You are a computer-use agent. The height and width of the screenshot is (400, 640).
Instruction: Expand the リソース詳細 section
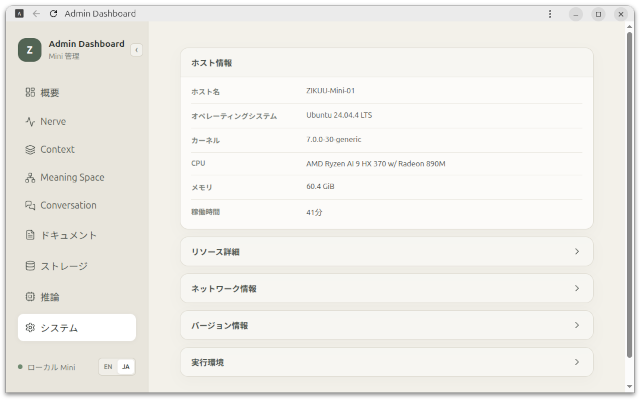[x=387, y=251]
